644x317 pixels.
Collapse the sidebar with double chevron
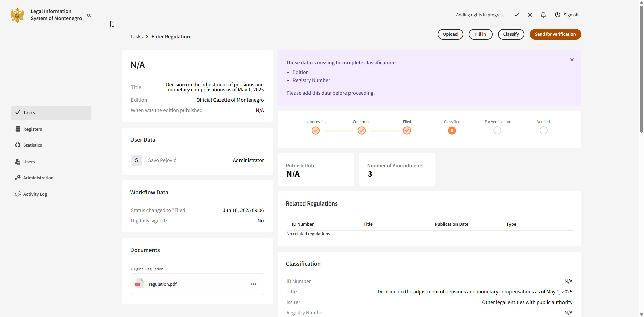89,15
